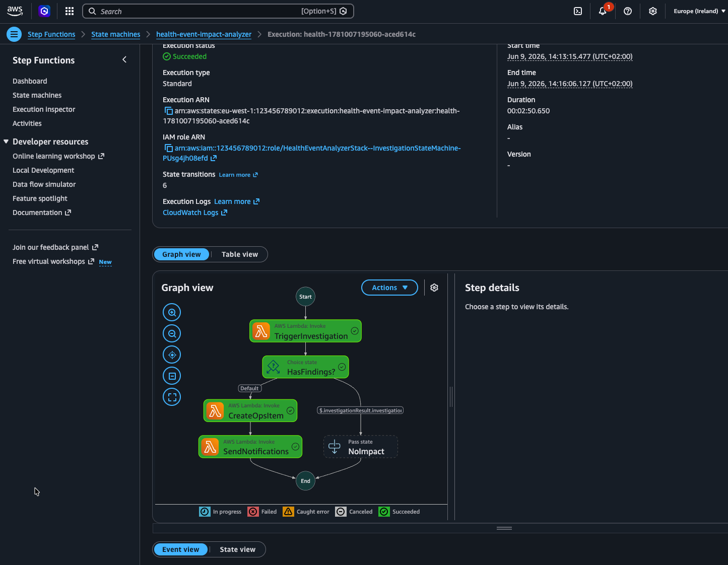Switch to Event view

coord(181,549)
